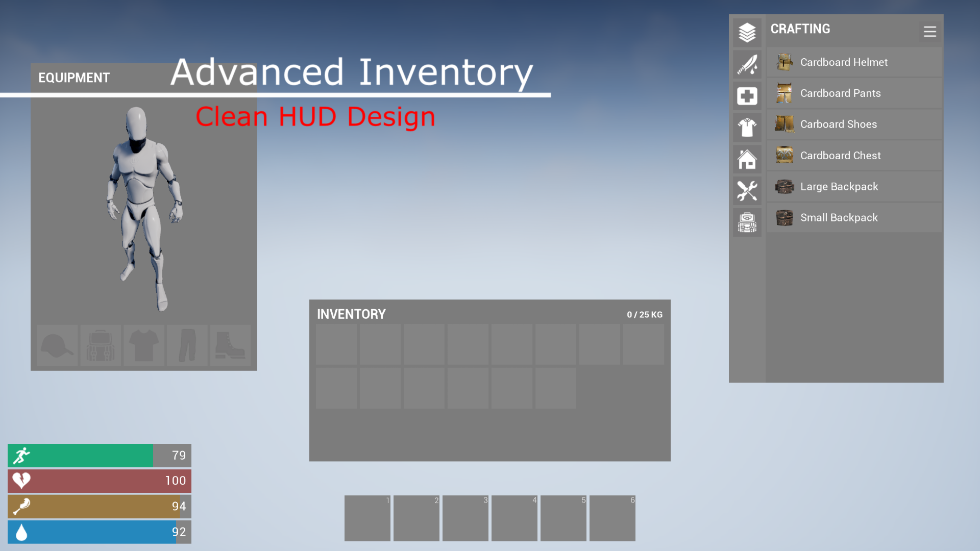
Task: Click the EQUIPMENT tab label
Action: [x=75, y=78]
